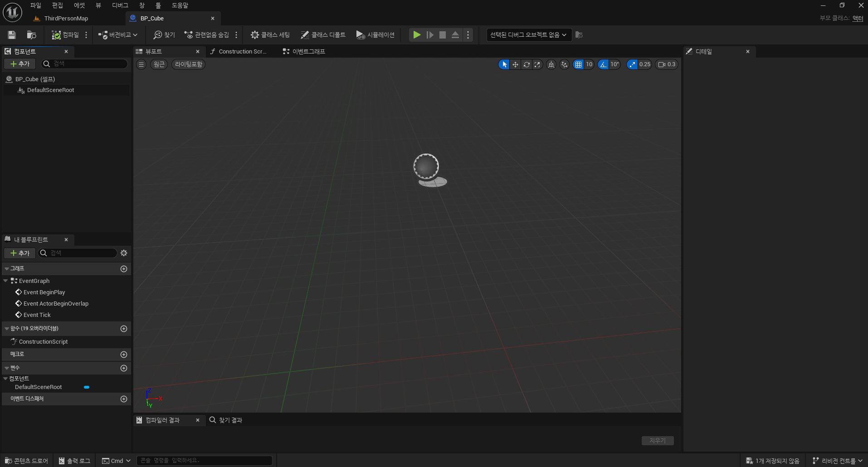Add new graph with 그래프 plus icon
Image resolution: width=868 pixels, height=467 pixels.
point(124,269)
